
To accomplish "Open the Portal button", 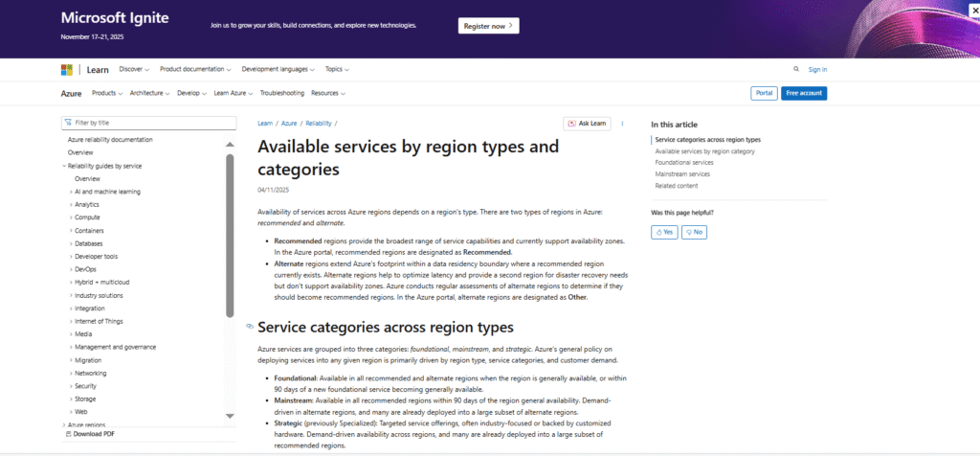I will (764, 93).
